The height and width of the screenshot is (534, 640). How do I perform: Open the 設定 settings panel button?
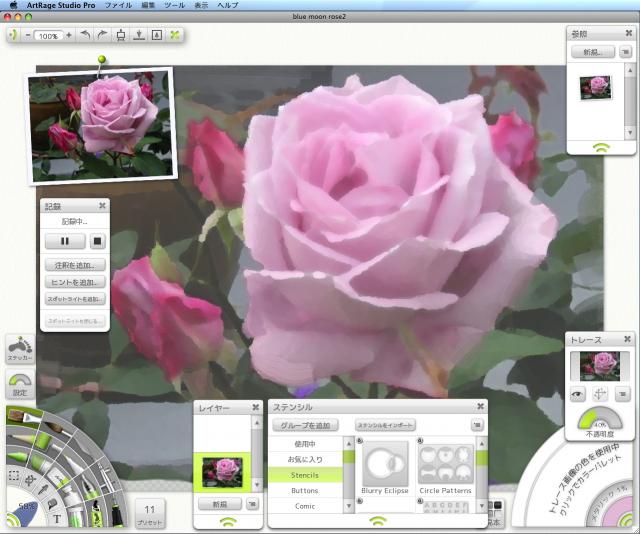[20, 385]
